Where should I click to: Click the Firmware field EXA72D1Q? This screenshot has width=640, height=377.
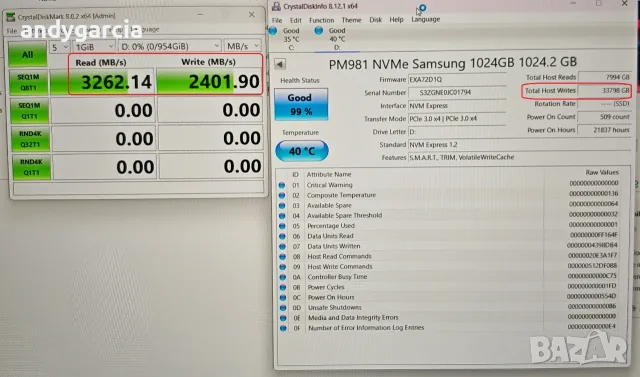point(457,80)
